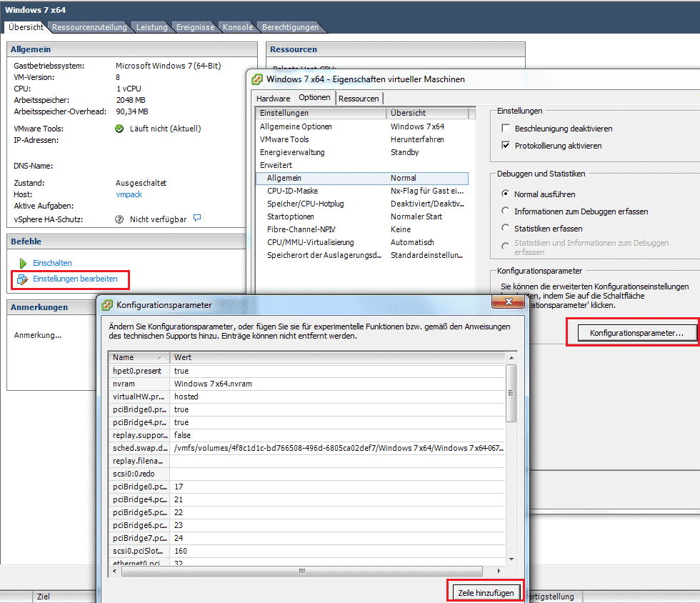Click the Einstellungen bearbeiten edit icon
Viewport: 700px width, 603px height.
[x=22, y=279]
